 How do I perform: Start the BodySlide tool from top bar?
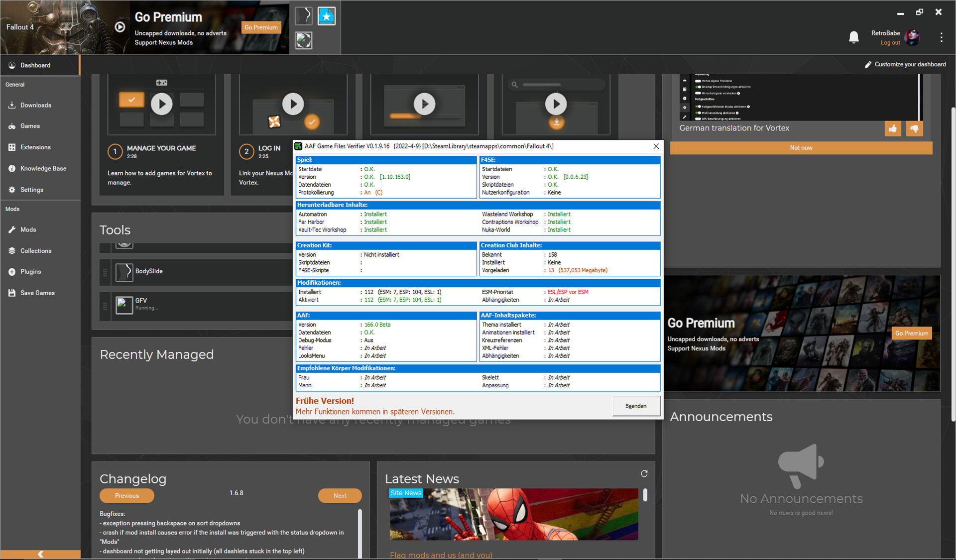pyautogui.click(x=303, y=16)
